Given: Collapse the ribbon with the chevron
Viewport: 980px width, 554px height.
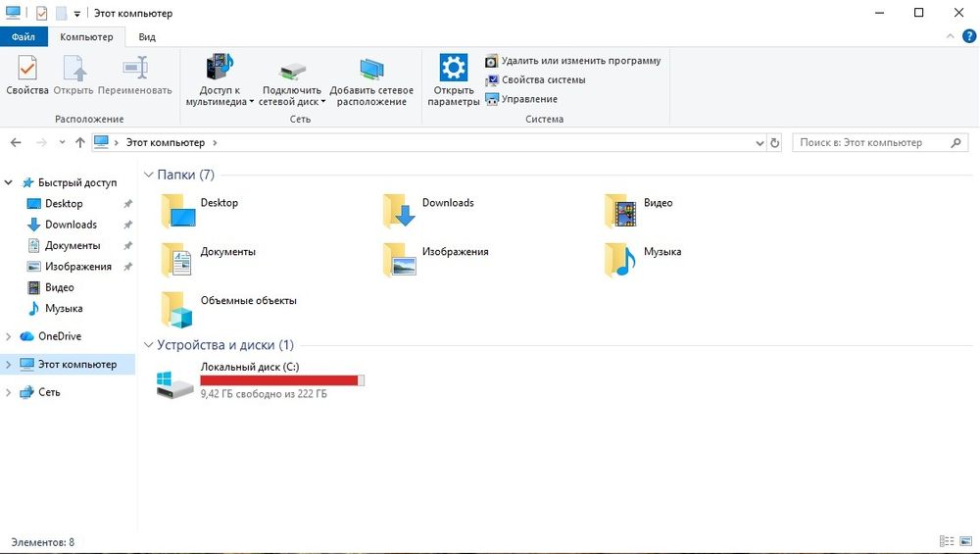Looking at the screenshot, I should (950, 37).
